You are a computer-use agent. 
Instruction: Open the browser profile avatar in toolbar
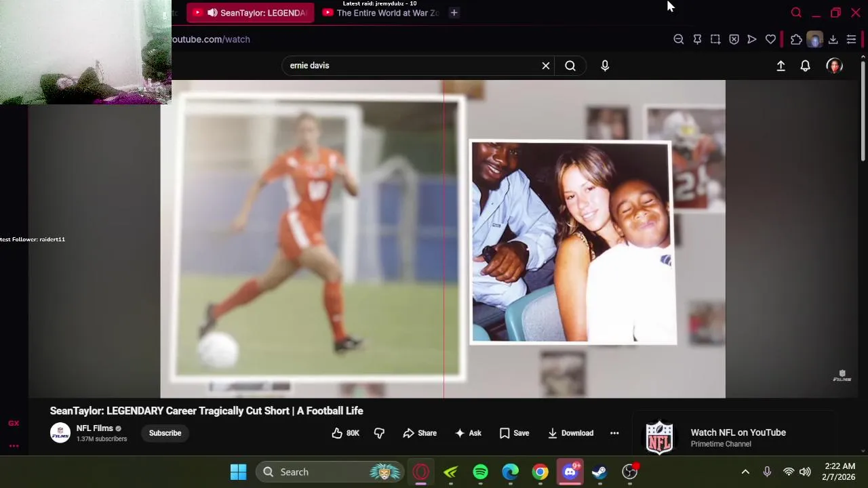point(814,39)
